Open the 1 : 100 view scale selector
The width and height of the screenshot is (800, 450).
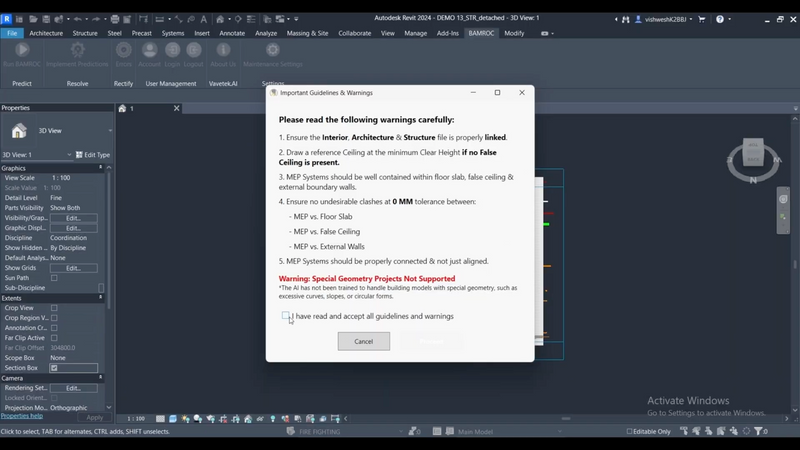coord(136,419)
